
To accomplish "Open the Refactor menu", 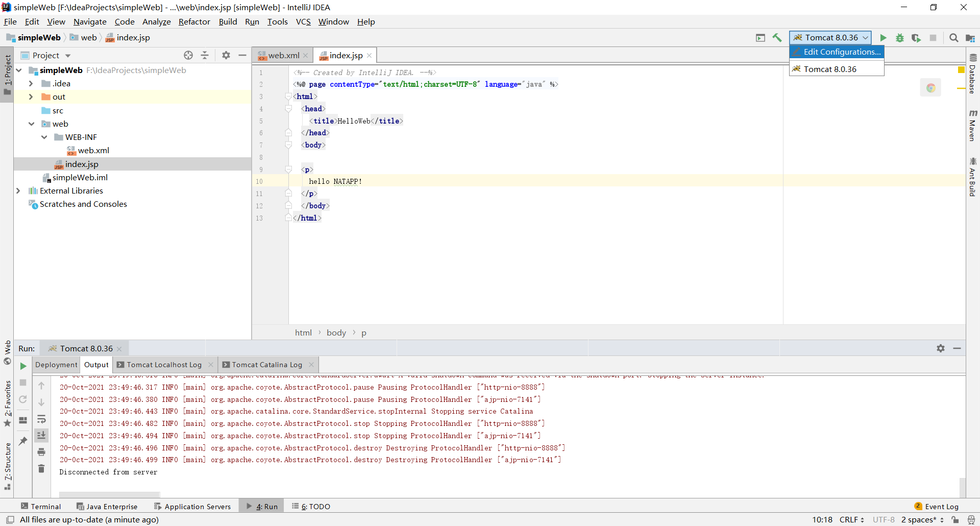I will [194, 21].
